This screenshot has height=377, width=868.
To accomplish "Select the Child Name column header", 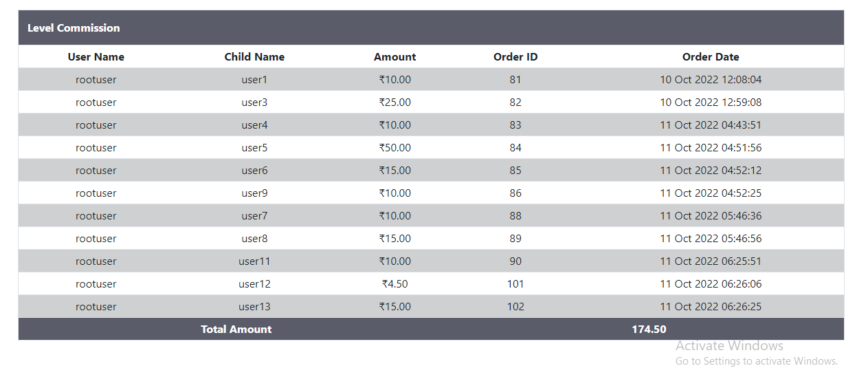I will tap(254, 57).
